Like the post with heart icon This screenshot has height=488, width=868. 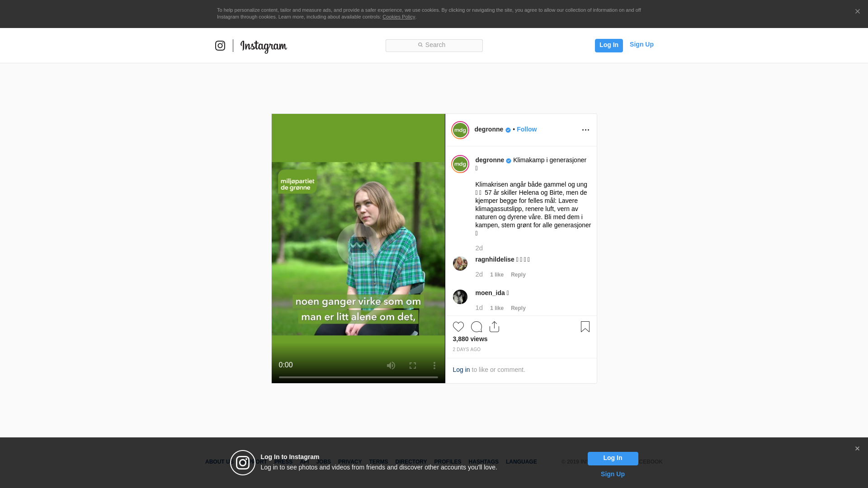click(x=458, y=327)
